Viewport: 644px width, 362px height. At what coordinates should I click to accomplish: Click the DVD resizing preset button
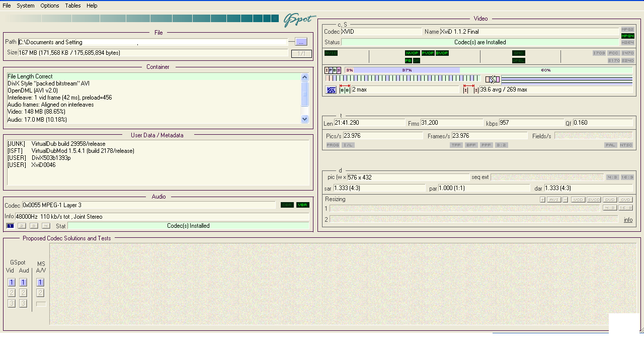(610, 200)
